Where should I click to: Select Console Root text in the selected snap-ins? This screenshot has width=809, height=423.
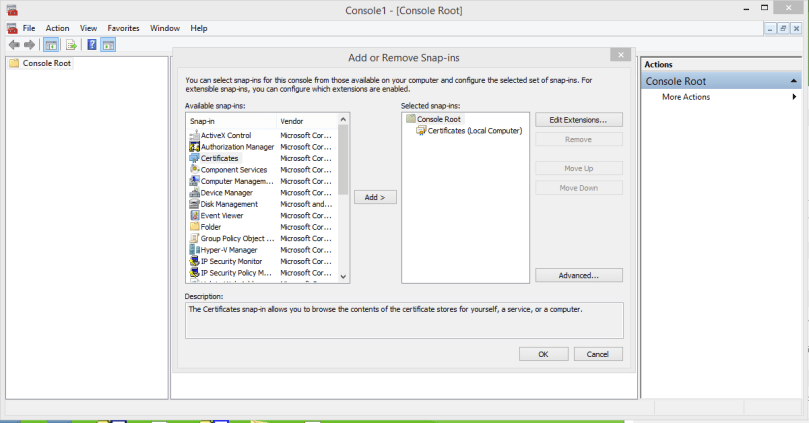(439, 119)
